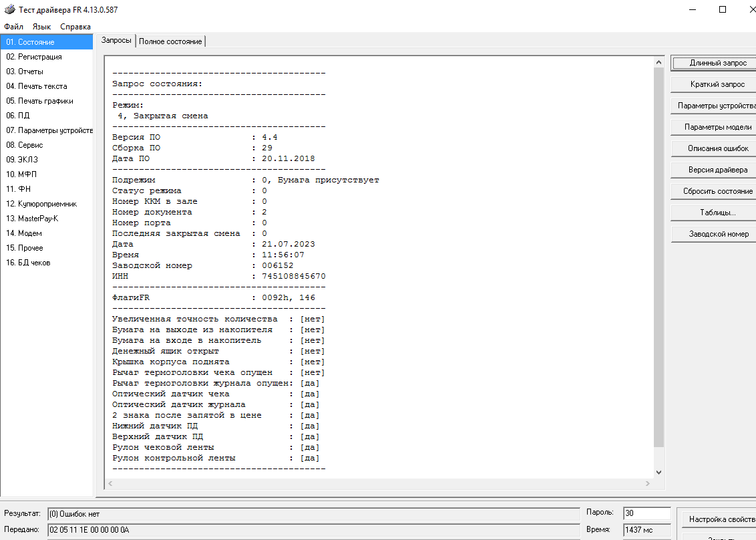This screenshot has height=540, width=756.
Task: Click the Дата ПО value 20.11.2018
Action: coord(289,159)
